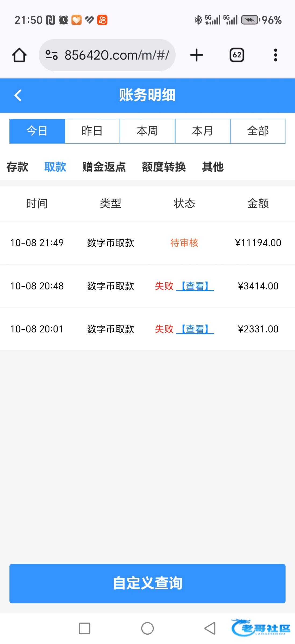This screenshot has height=644, width=295.
Task: Select the 本月 date filter
Action: (x=203, y=131)
